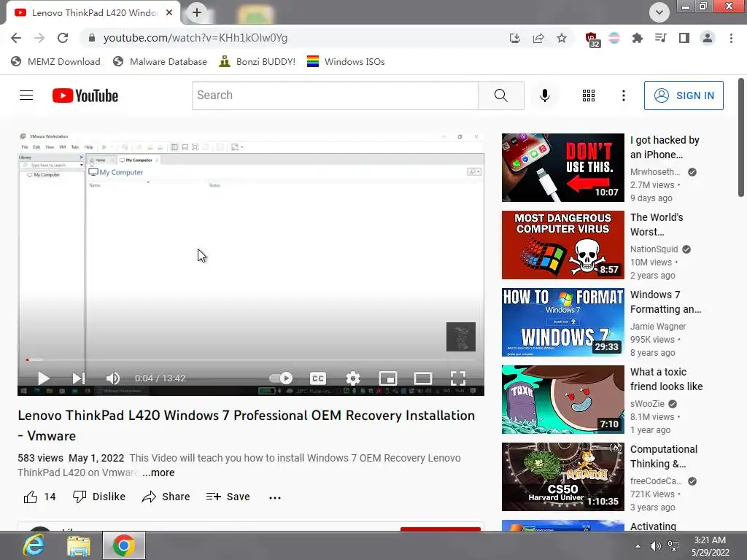This screenshot has width=747, height=560.
Task: Bookmark this page with the star icon
Action: point(562,38)
